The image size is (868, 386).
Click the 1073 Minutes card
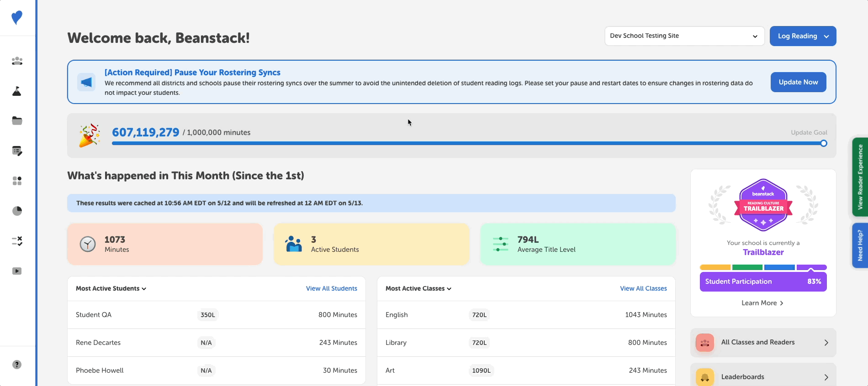tap(165, 244)
